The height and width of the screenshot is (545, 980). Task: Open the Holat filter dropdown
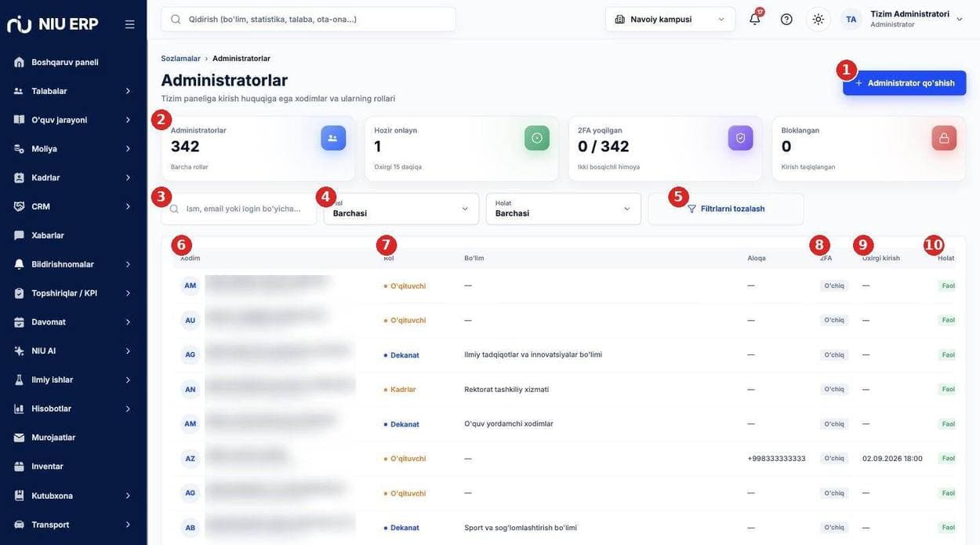pos(564,209)
